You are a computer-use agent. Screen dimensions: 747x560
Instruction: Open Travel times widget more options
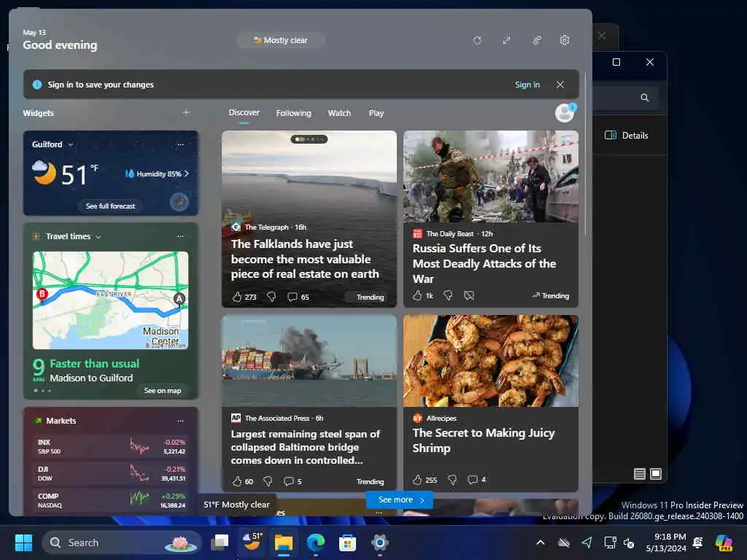[180, 237]
